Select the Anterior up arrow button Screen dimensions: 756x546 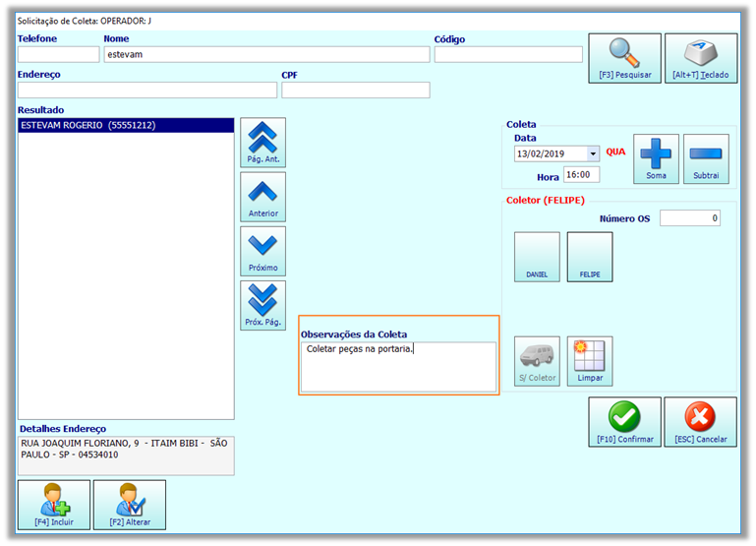click(262, 198)
